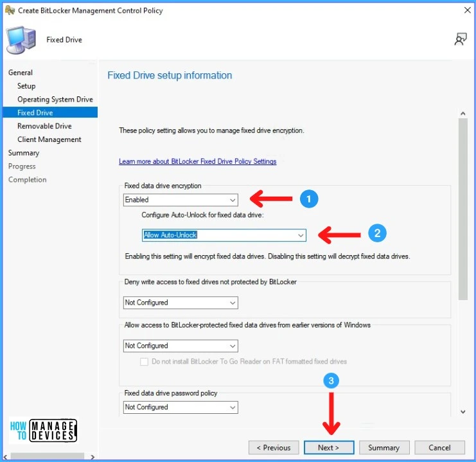
Task: Click the sidebar horizontal scrollbar thumb
Action: [x=48, y=457]
